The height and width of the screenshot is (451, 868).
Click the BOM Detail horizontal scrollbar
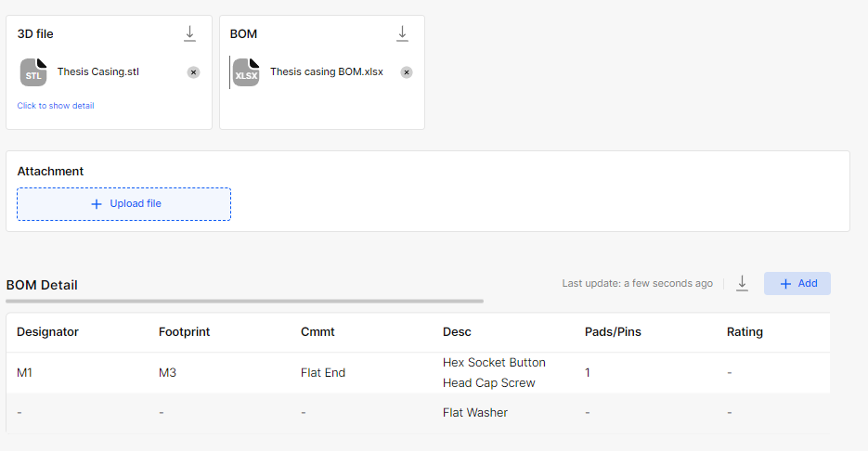(245, 301)
